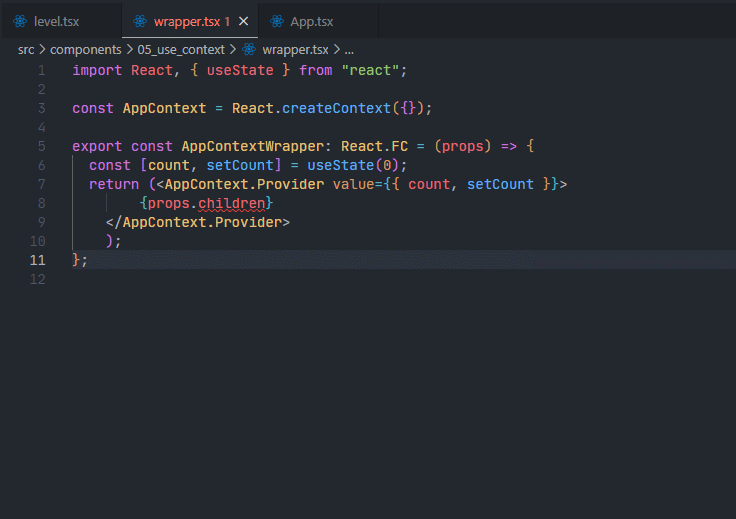Image resolution: width=736 pixels, height=519 pixels.
Task: Switch to the level.tsx tab
Action: pyautogui.click(x=56, y=21)
